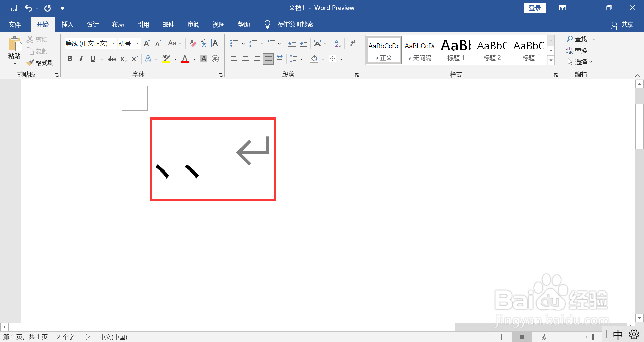Image resolution: width=644 pixels, height=342 pixels.
Task: Switch to the Review (审阅) tab
Action: (194, 25)
